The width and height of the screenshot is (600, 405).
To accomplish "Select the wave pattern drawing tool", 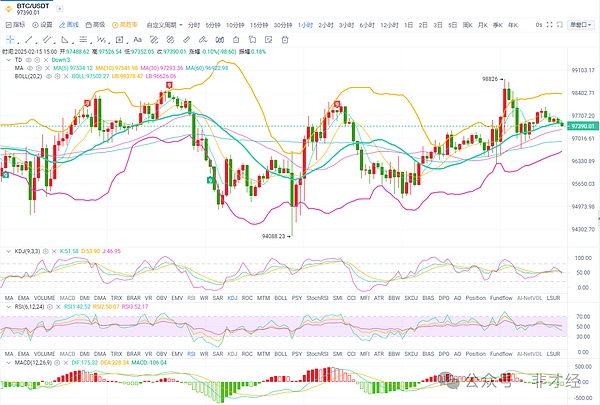I will tap(101, 39).
